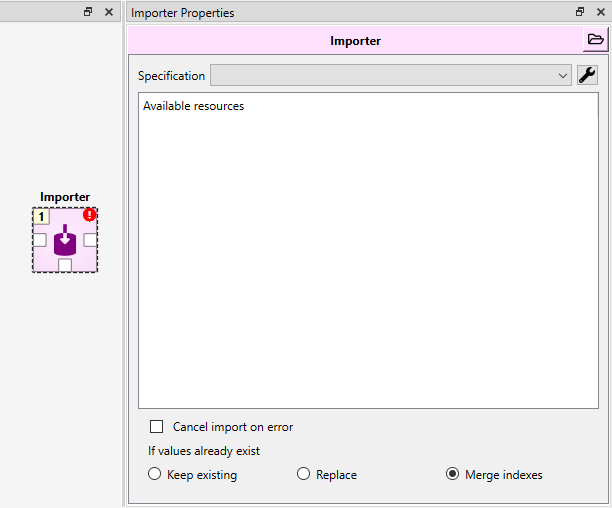612x508 pixels.
Task: Open the Specification dropdown
Action: 391,75
